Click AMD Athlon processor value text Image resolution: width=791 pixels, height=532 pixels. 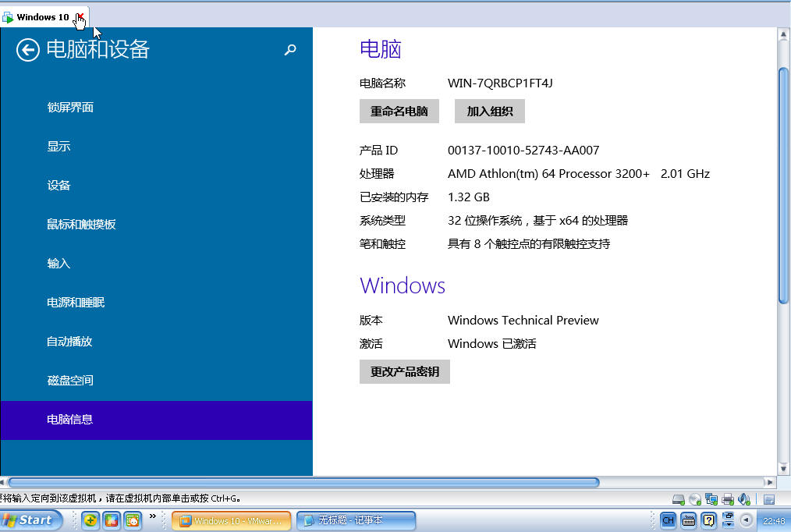(579, 174)
